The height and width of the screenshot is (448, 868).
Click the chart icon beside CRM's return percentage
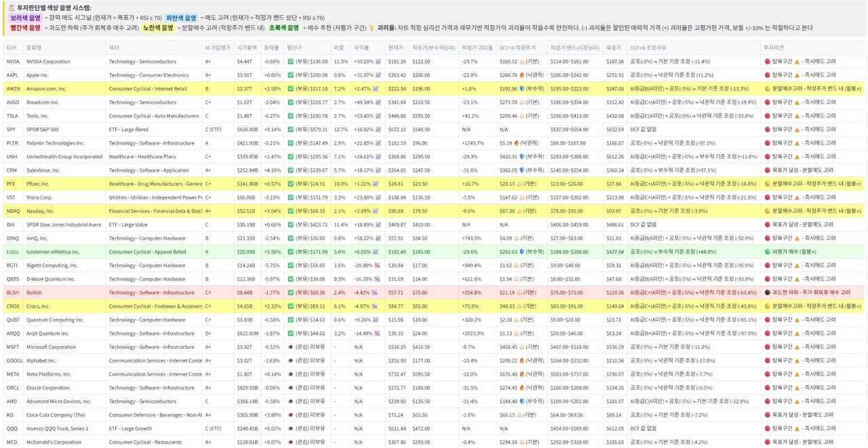coord(378,170)
